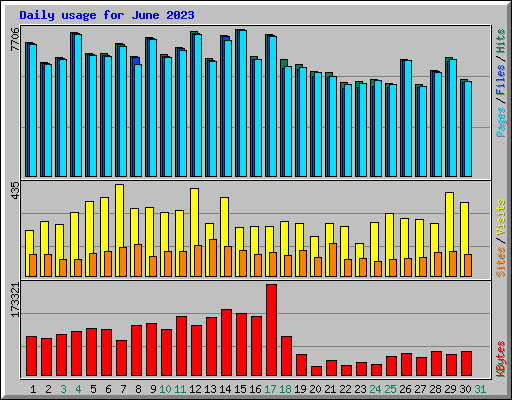Viewport: 512px width, 400px height.
Task: Click day 31 on the x-axis
Action: coord(480,389)
